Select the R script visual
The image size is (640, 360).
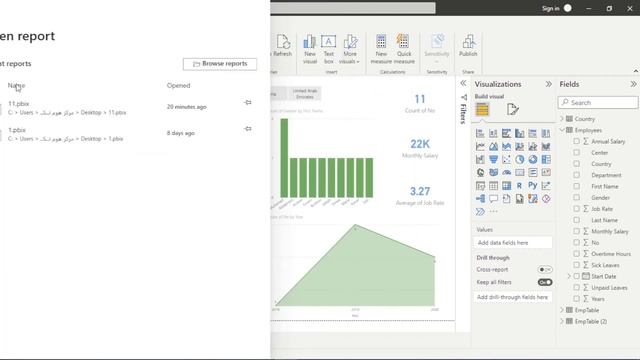pos(519,186)
